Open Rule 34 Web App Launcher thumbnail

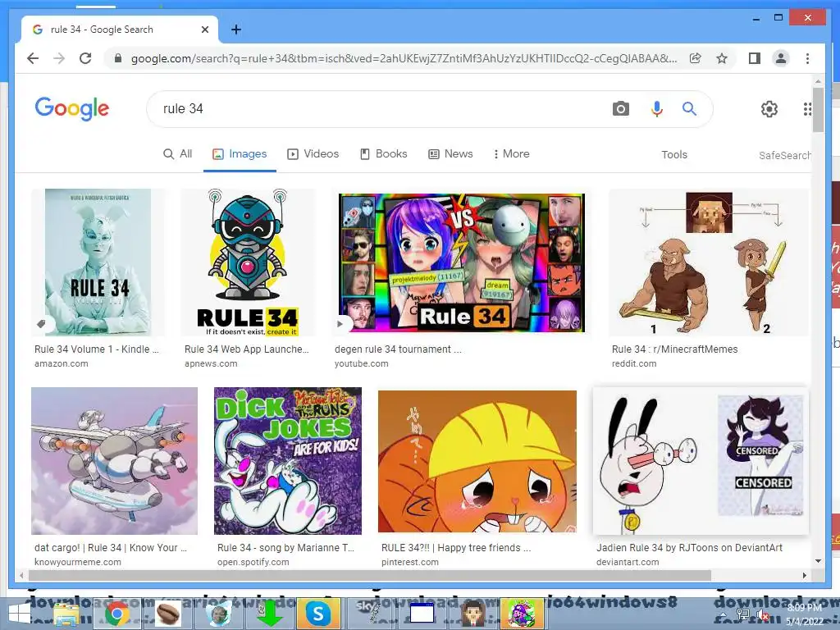coord(248,262)
